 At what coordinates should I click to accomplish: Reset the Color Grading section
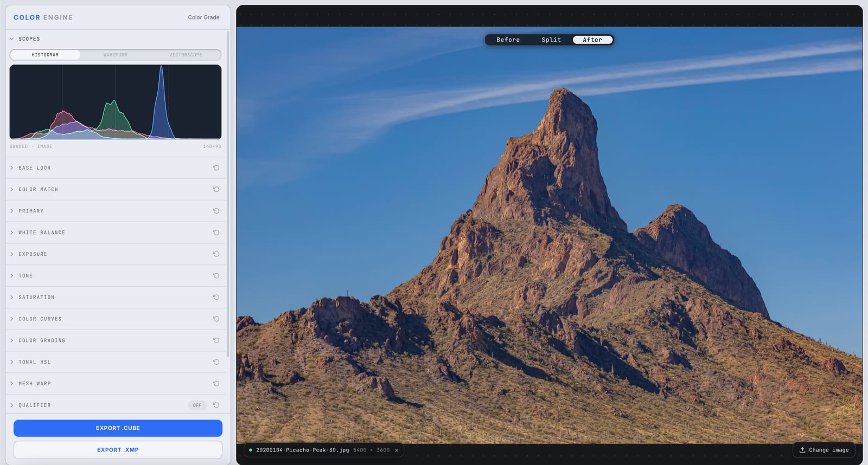pyautogui.click(x=216, y=340)
